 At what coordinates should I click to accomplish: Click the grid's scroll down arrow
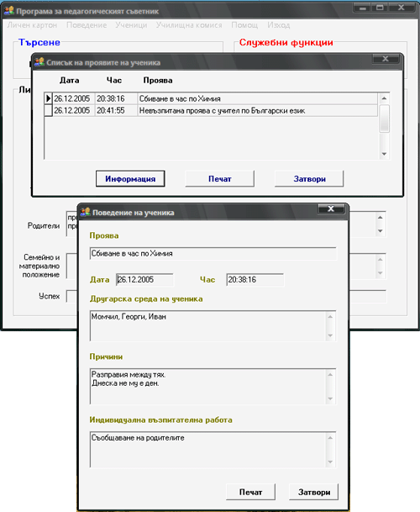point(384,154)
